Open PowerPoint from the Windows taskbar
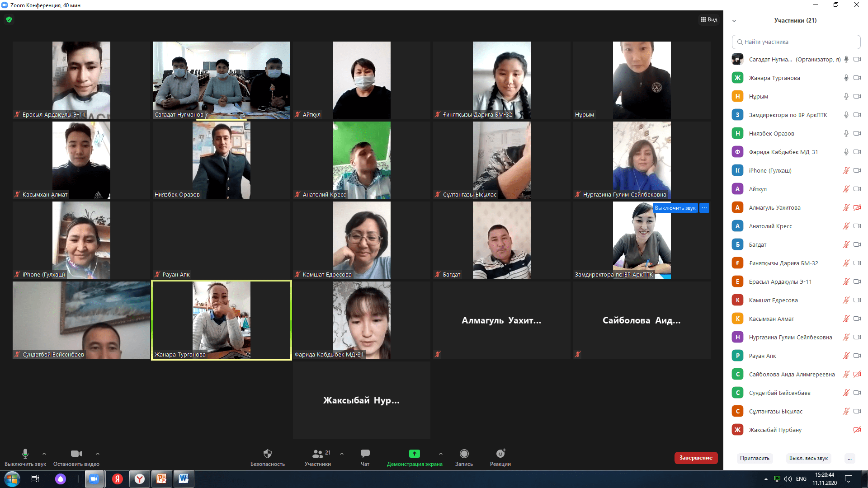The height and width of the screenshot is (488, 868). [161, 479]
